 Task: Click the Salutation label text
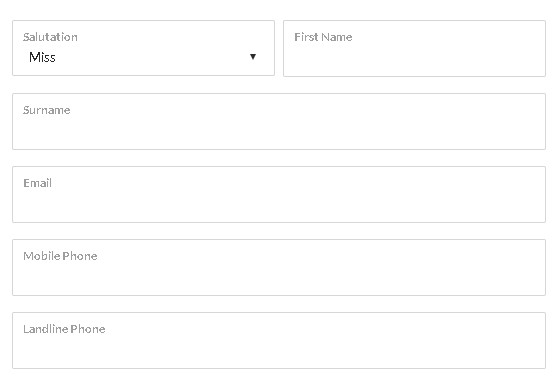click(x=50, y=37)
